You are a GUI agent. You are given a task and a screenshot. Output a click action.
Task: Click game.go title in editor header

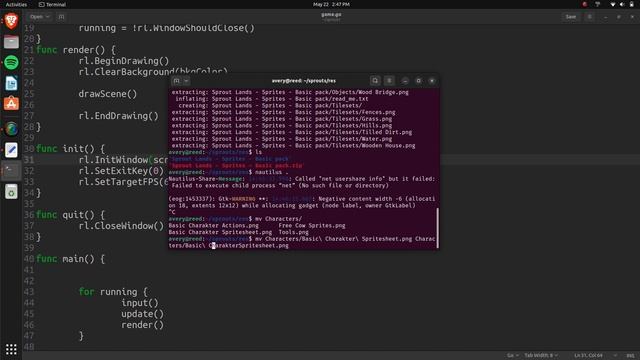pos(331,14)
